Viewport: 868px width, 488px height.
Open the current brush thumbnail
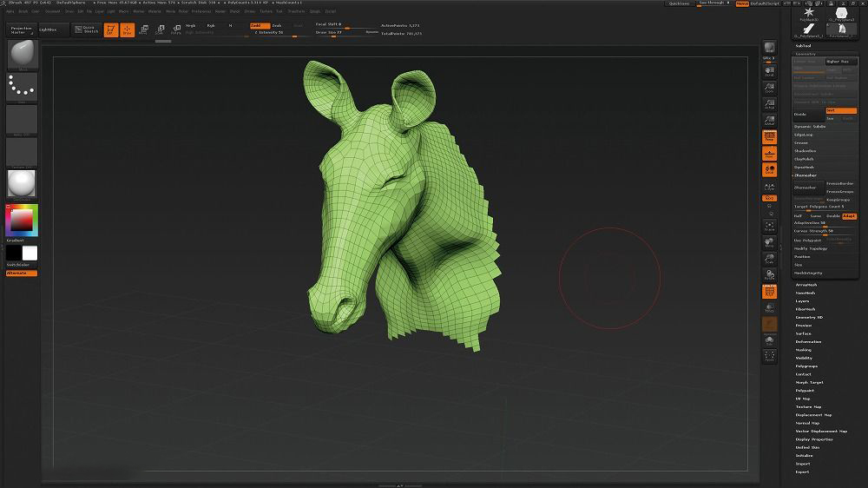(x=23, y=55)
